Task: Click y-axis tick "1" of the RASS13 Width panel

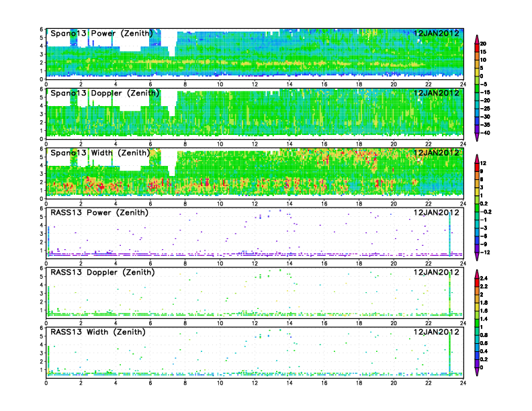Action: pos(42,370)
